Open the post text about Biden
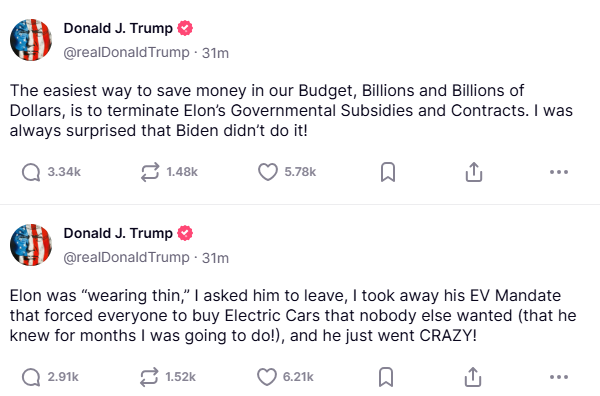Image resolution: width=600 pixels, height=396 pixels. [x=291, y=111]
